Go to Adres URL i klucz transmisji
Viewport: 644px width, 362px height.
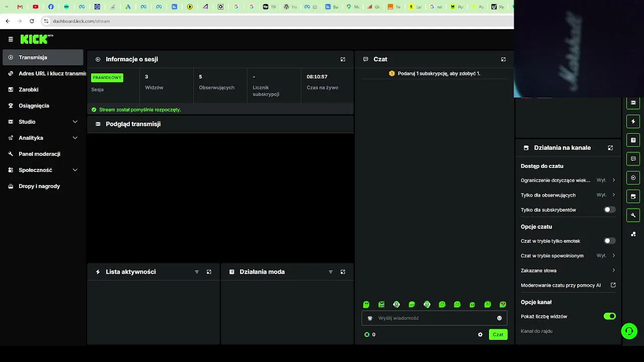(46, 73)
